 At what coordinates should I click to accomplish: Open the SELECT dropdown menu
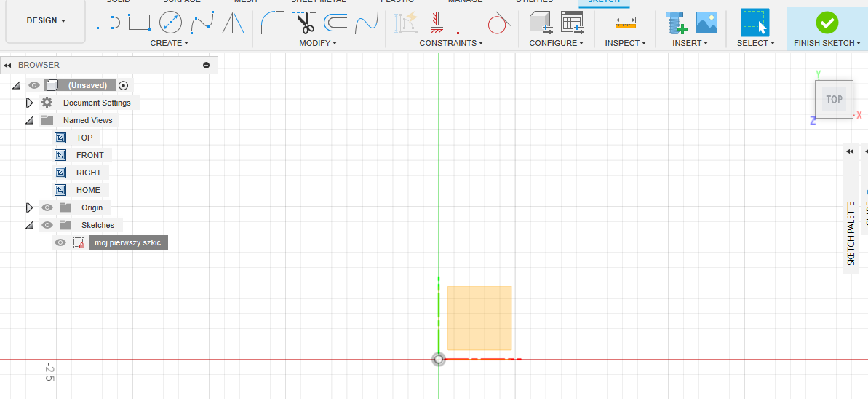[x=756, y=43]
